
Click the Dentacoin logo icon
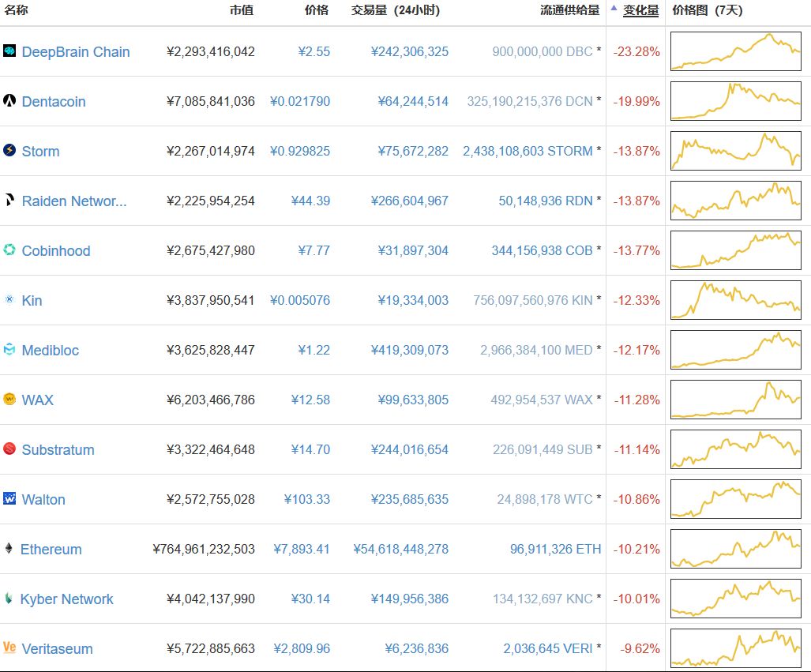(x=9, y=101)
